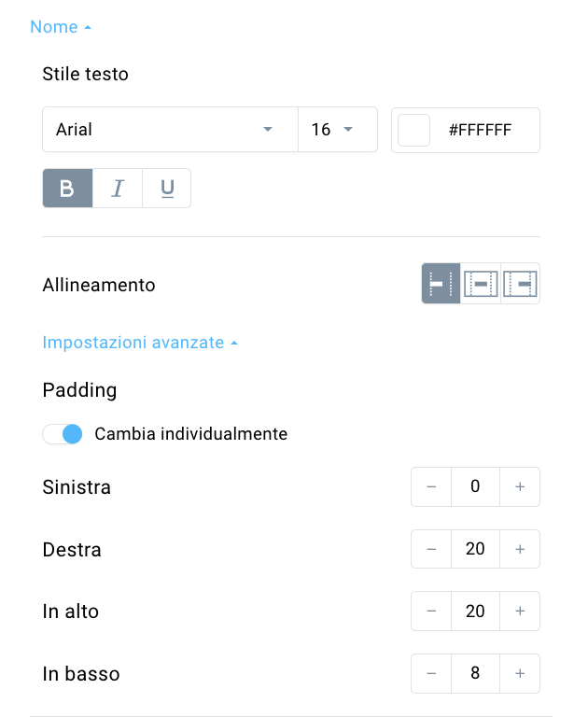Viewport: 588px width, 717px height.
Task: Decrease Destra padding with minus
Action: click(x=431, y=549)
